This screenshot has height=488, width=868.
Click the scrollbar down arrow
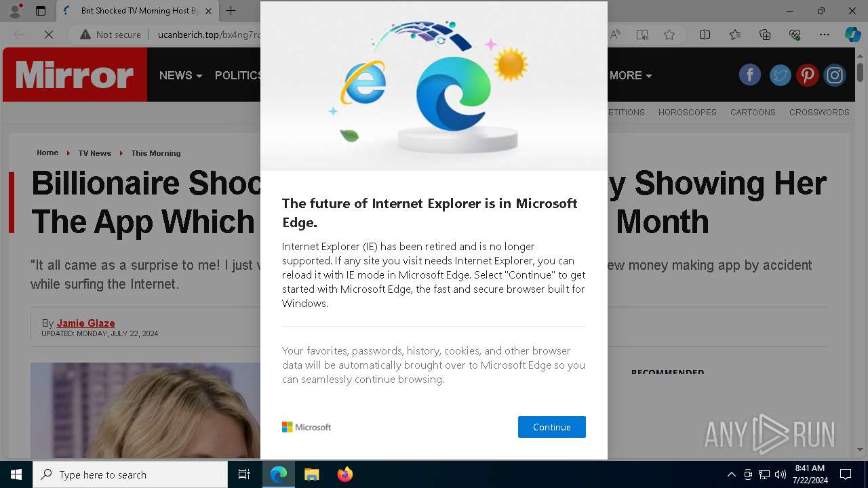[x=860, y=449]
